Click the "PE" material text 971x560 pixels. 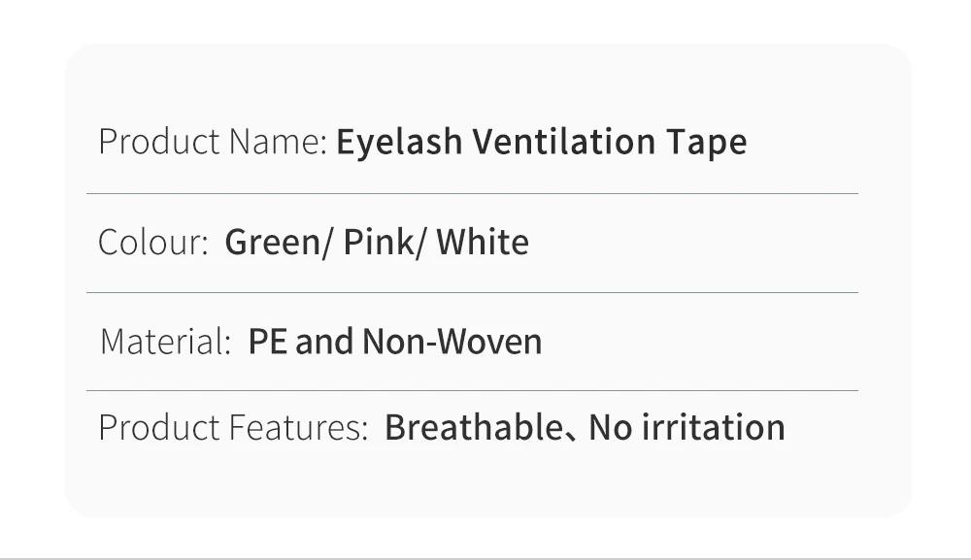(268, 342)
